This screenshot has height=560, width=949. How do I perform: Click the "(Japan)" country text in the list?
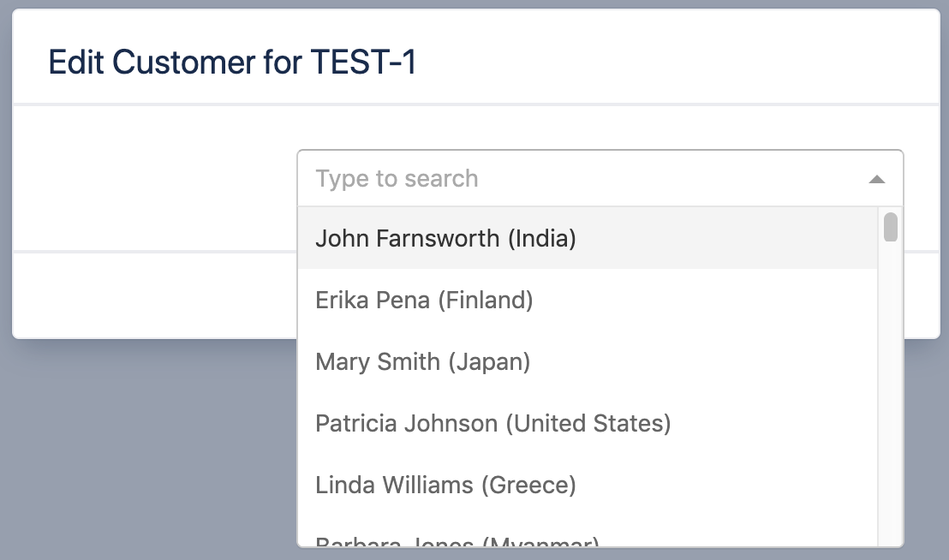point(488,361)
